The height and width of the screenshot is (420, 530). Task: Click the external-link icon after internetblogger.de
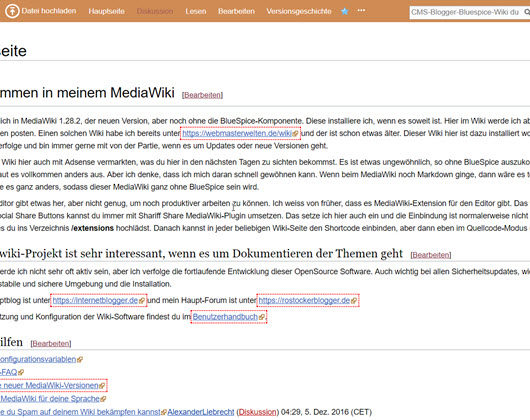pyautogui.click(x=142, y=301)
